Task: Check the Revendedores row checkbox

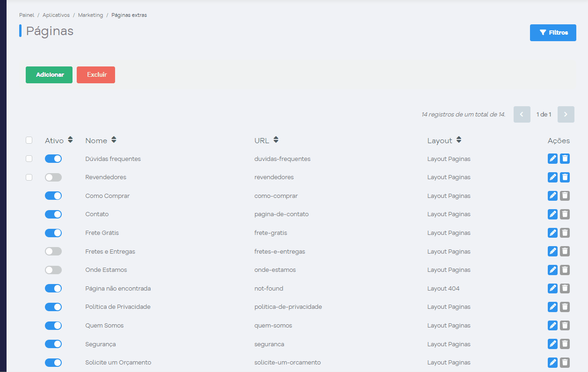Action: 29,177
